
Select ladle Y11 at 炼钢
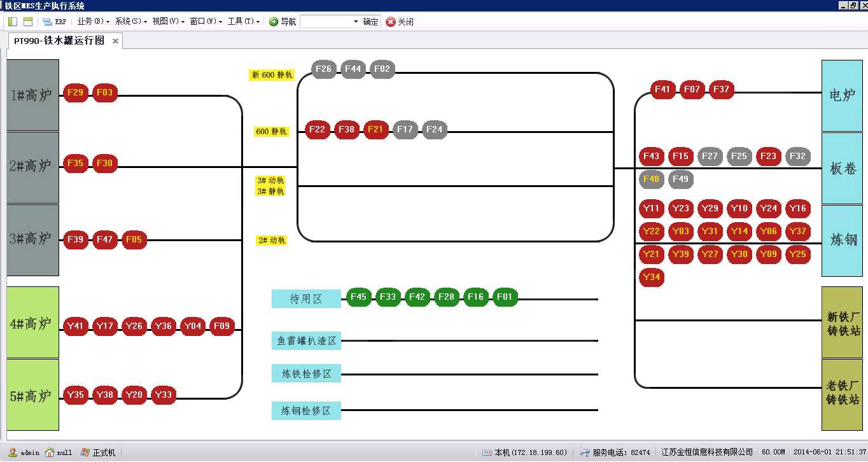[x=651, y=209]
